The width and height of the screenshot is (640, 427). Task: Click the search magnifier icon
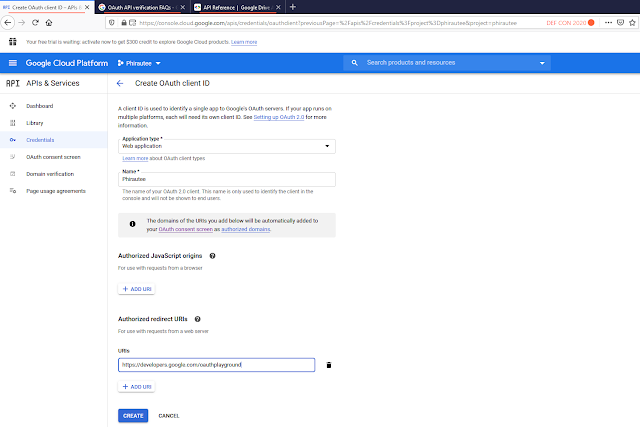[355, 63]
